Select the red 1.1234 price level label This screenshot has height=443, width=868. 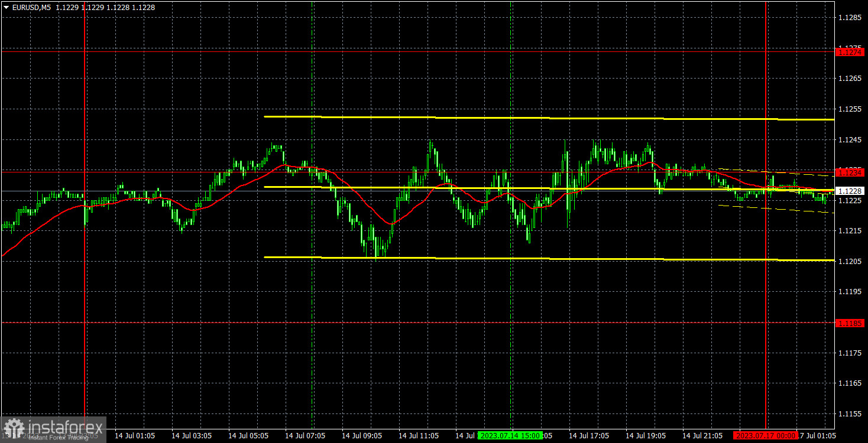coord(850,172)
